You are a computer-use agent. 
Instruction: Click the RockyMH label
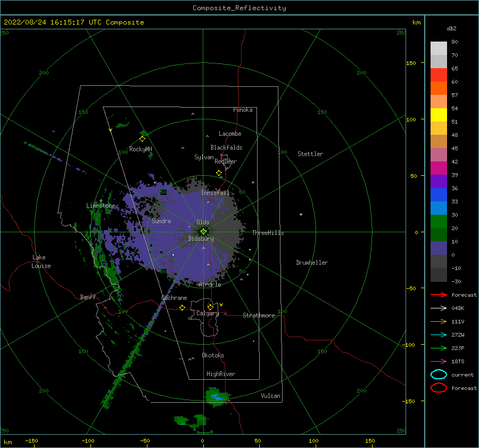coord(141,149)
